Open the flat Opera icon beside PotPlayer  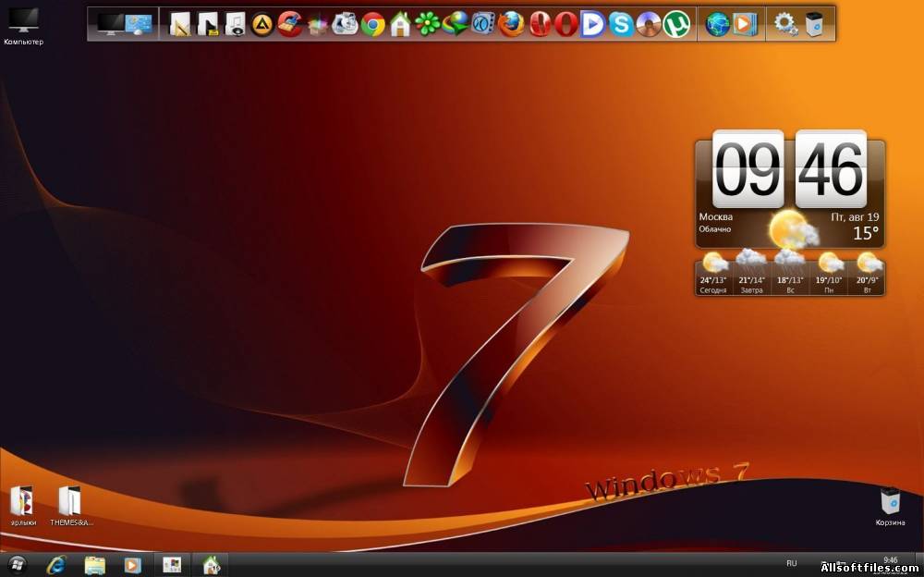tap(565, 24)
